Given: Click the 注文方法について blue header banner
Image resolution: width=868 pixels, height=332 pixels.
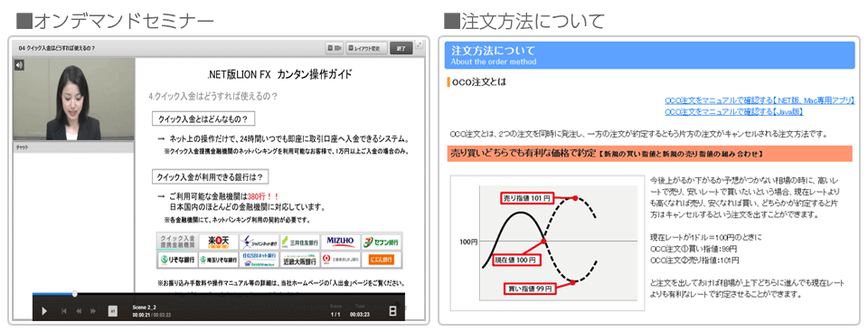Looking at the screenshot, I should click(650, 55).
